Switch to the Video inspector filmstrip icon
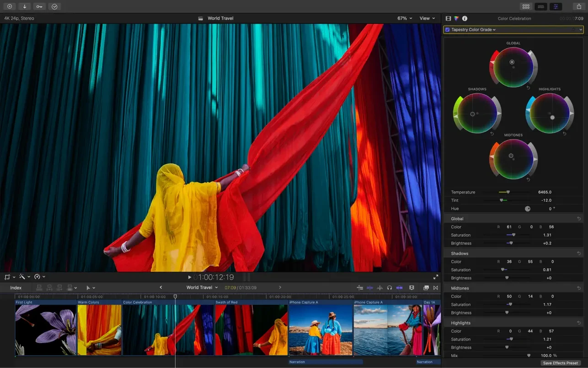Image resolution: width=588 pixels, height=368 pixels. (448, 18)
